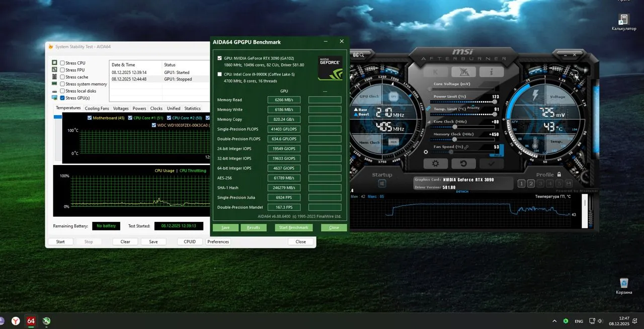Click DETACH link under driver version
Image resolution: width=644 pixels, height=329 pixels.
[x=462, y=192]
